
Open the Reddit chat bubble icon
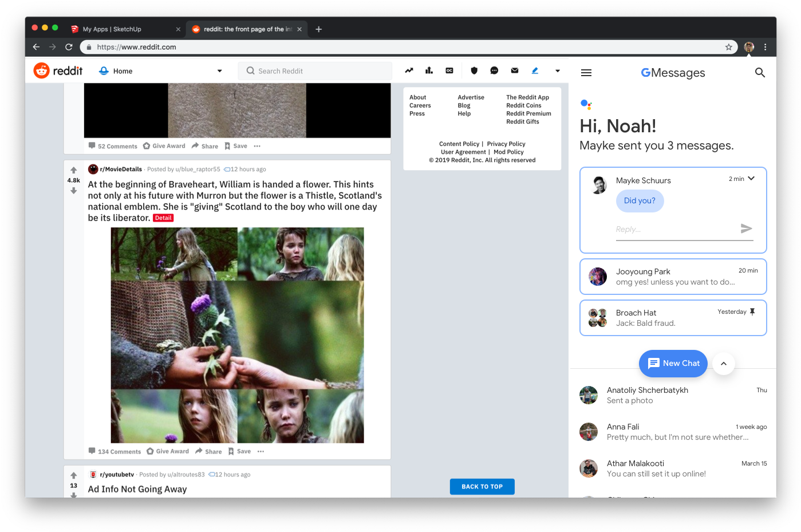pyautogui.click(x=494, y=70)
